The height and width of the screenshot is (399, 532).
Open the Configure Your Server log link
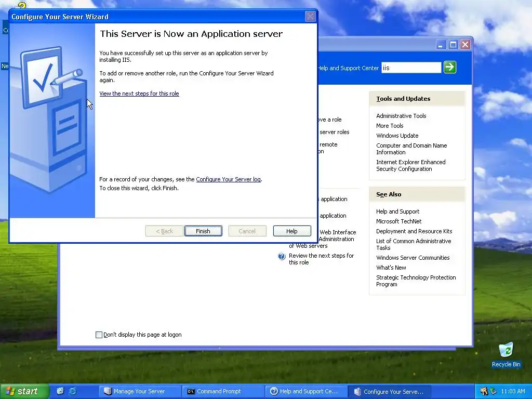pos(229,179)
